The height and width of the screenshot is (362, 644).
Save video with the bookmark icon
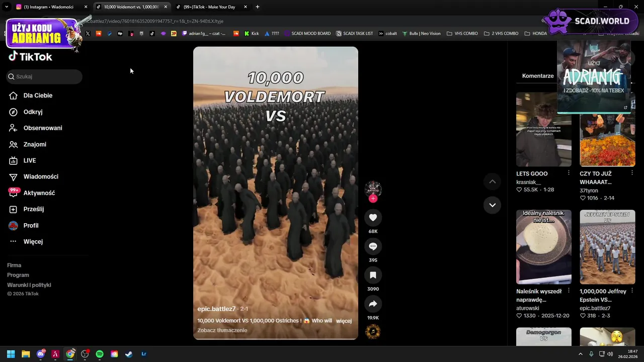373,275
